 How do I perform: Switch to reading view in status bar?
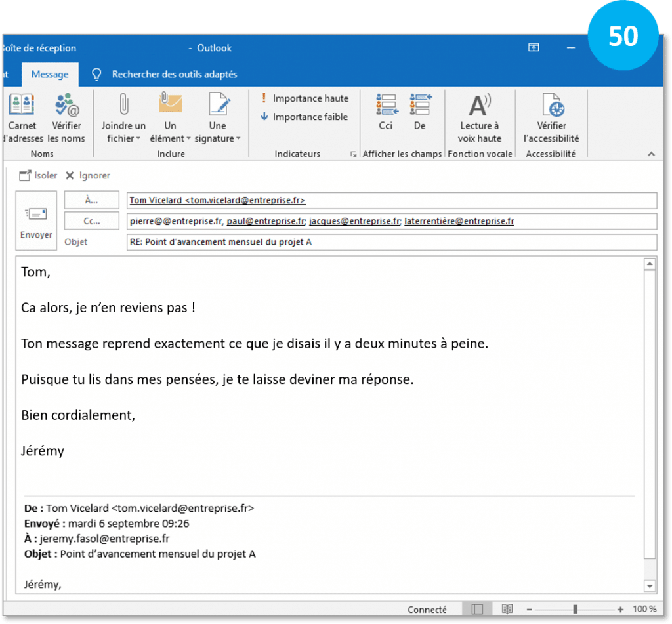tap(507, 609)
